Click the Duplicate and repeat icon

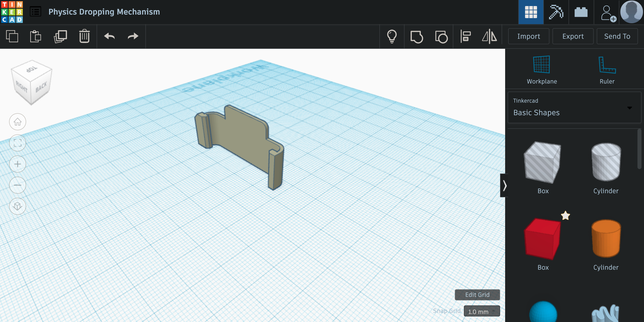60,36
